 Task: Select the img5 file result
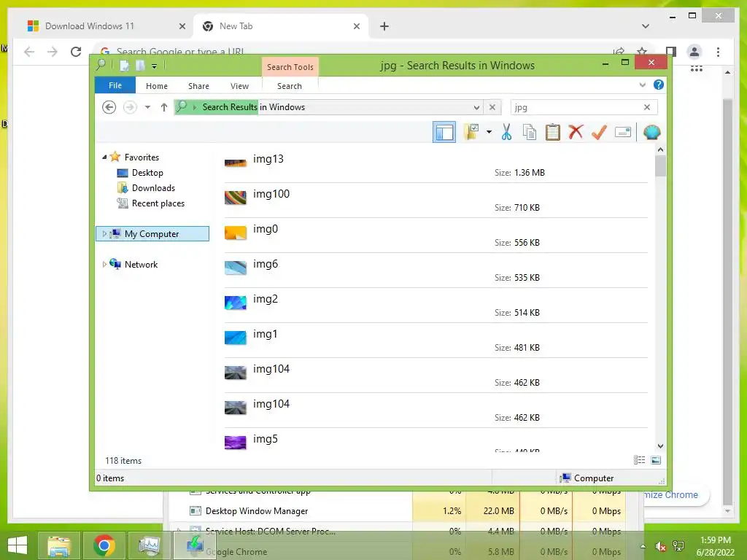tap(436, 440)
